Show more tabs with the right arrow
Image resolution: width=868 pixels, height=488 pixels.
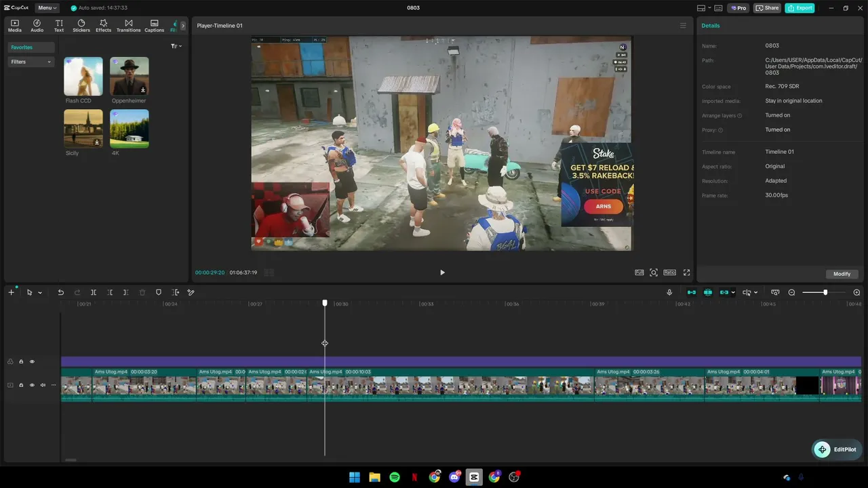(182, 26)
